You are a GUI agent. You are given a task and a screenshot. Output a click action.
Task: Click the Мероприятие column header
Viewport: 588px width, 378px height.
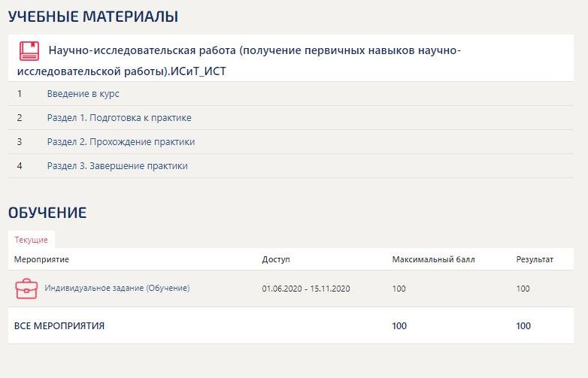(x=42, y=259)
